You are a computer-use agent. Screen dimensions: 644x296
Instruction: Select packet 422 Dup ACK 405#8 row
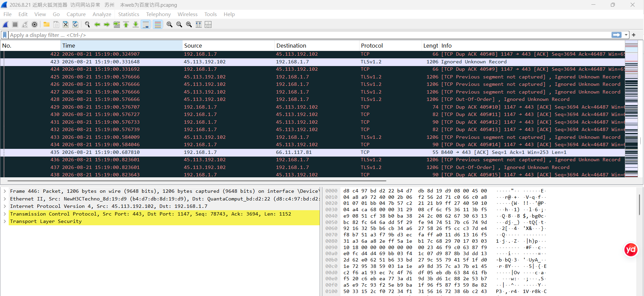313,54
